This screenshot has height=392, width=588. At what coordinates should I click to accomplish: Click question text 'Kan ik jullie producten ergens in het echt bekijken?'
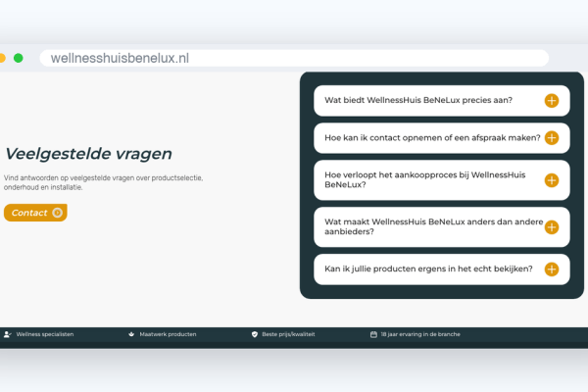pyautogui.click(x=428, y=269)
